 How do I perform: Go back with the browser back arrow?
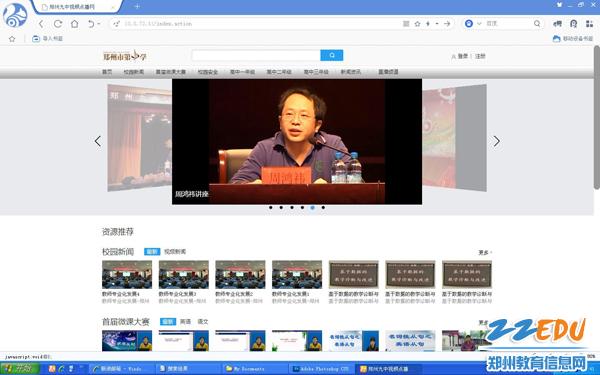coord(41,24)
